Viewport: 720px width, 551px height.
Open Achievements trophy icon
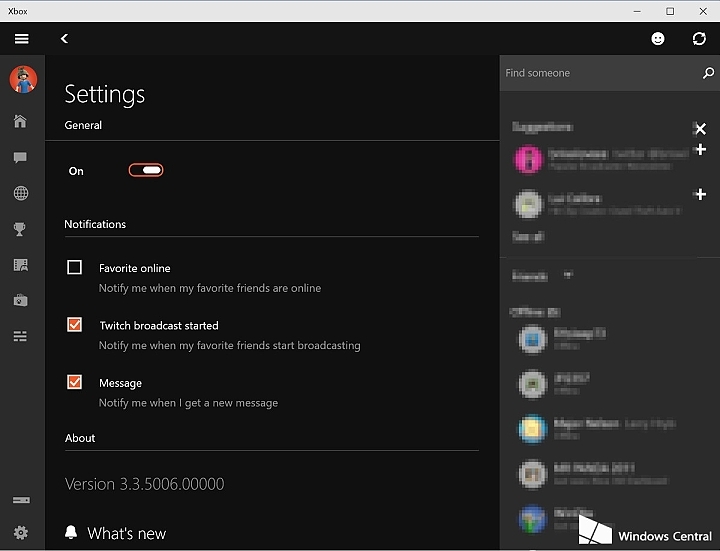[x=20, y=229]
